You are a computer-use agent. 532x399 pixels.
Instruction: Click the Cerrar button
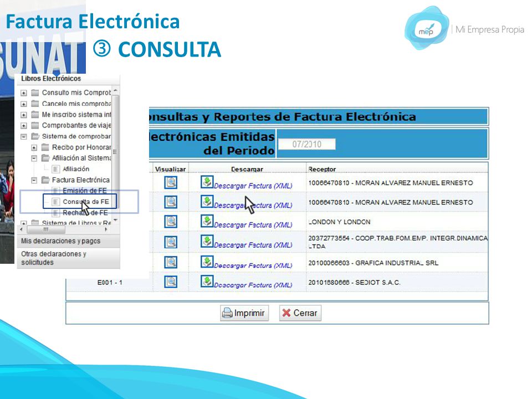tap(300, 313)
